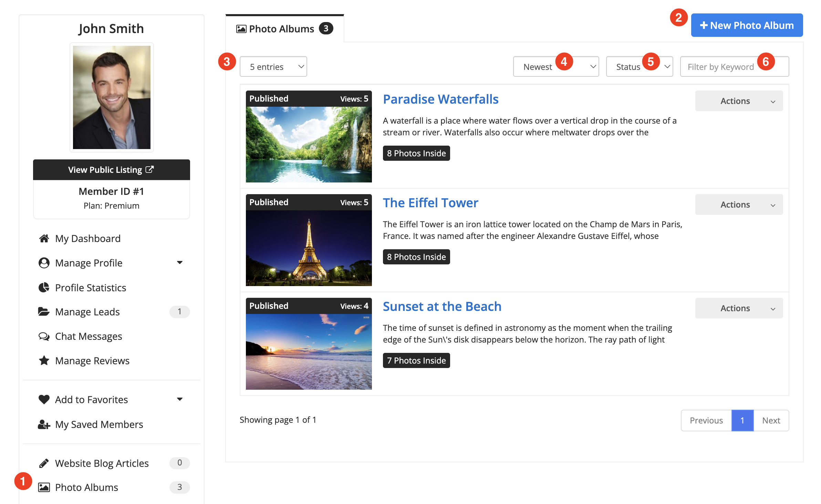
Task: Click the Chat Messages speech bubble icon
Action: point(44,336)
